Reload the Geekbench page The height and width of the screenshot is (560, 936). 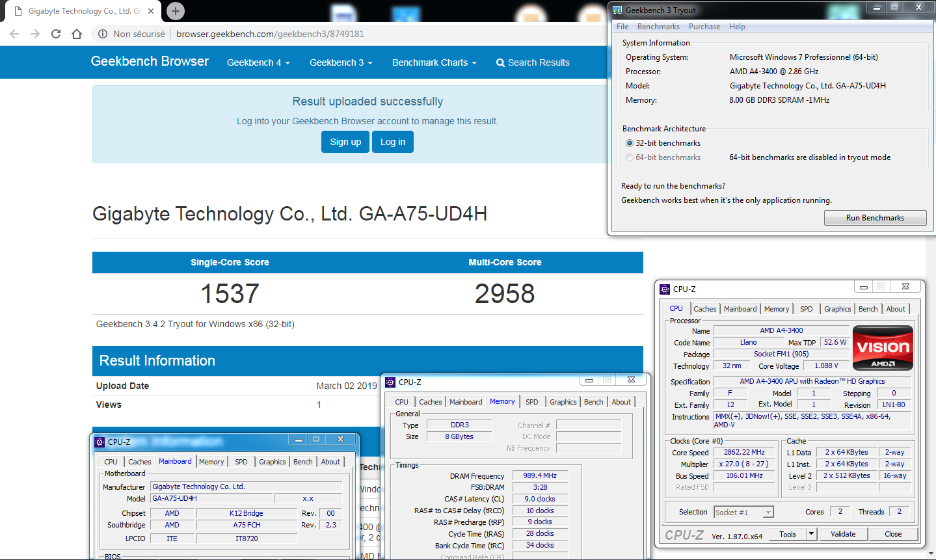(56, 34)
